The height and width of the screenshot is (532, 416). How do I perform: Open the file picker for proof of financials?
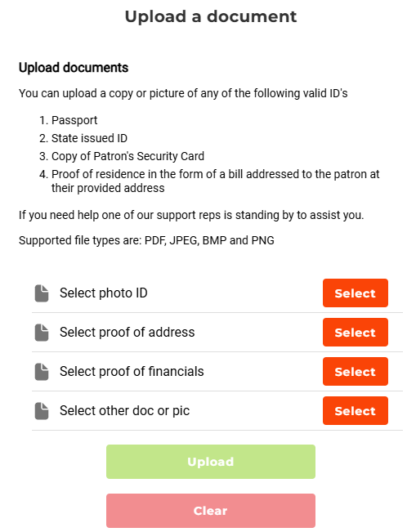pos(356,372)
